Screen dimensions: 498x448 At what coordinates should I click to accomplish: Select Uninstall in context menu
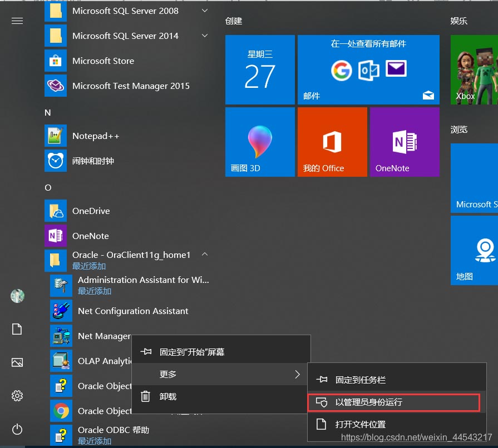pos(167,396)
